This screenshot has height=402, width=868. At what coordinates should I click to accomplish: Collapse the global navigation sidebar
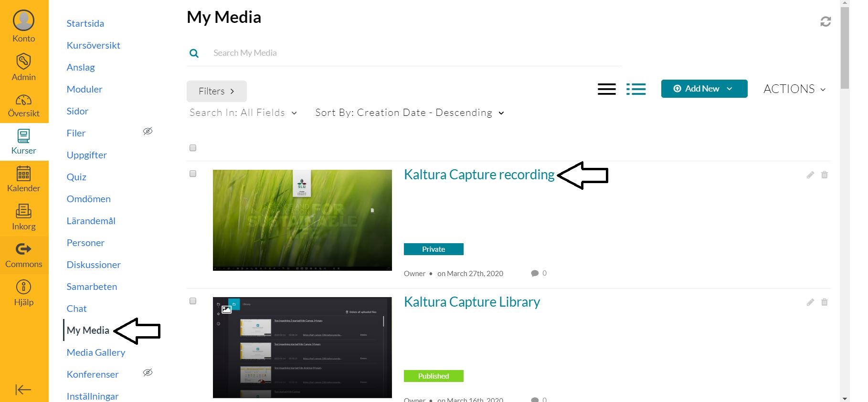point(23,390)
